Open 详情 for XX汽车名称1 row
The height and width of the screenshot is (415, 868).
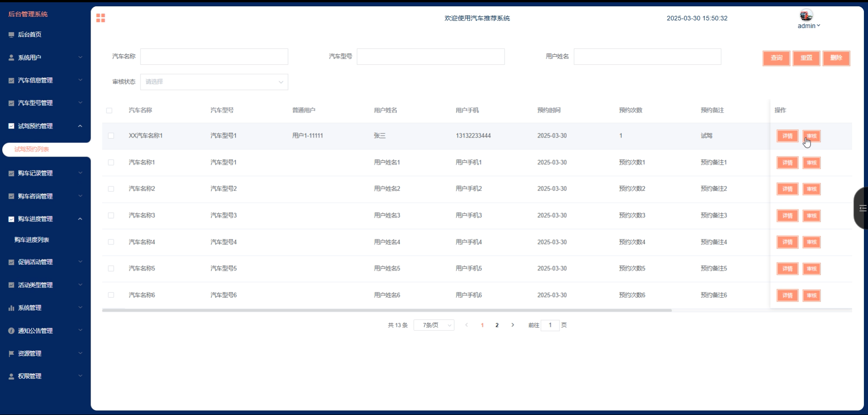point(787,136)
